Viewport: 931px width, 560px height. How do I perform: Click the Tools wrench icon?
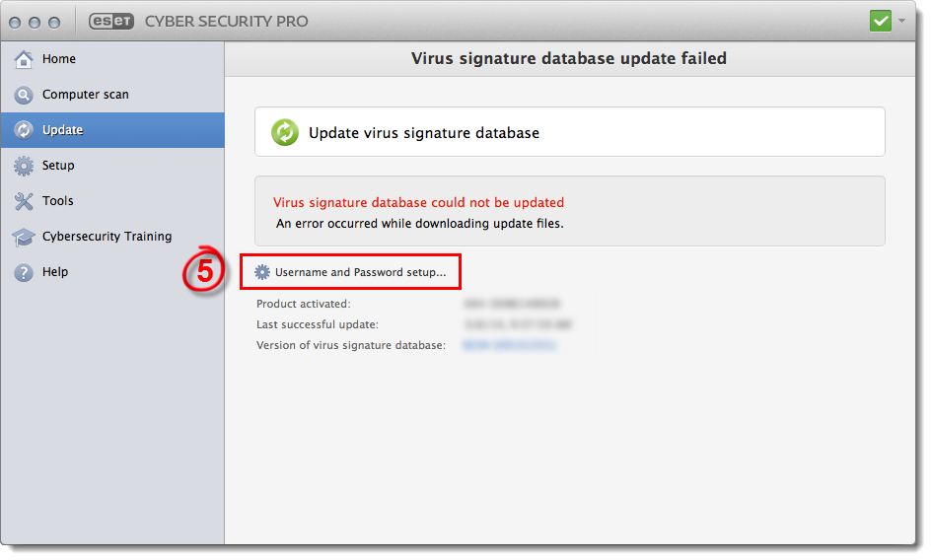click(24, 201)
